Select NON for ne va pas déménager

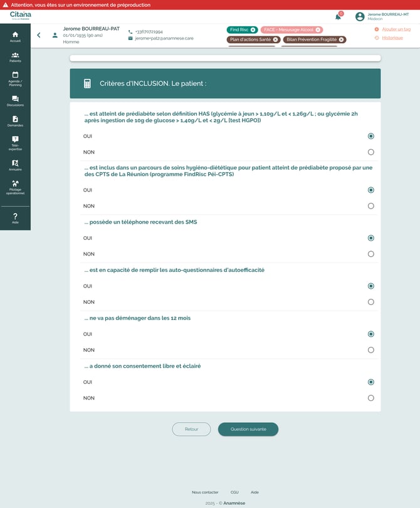pyautogui.click(x=371, y=350)
